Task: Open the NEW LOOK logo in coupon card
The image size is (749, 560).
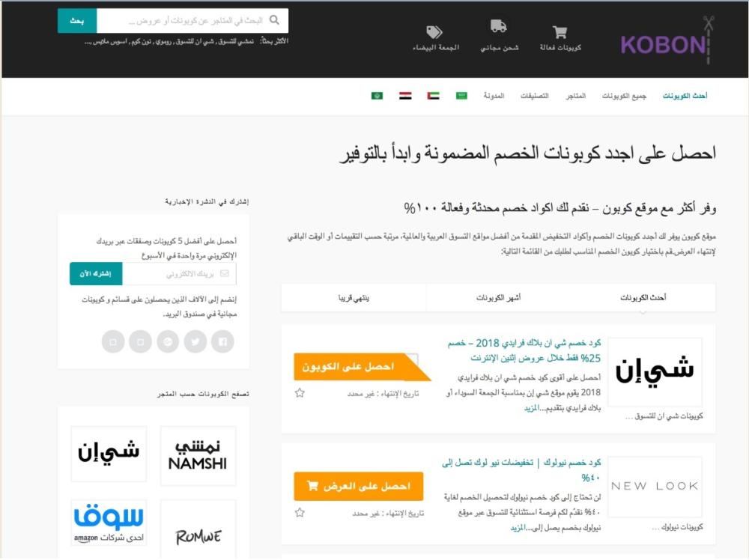Action: pyautogui.click(x=655, y=487)
